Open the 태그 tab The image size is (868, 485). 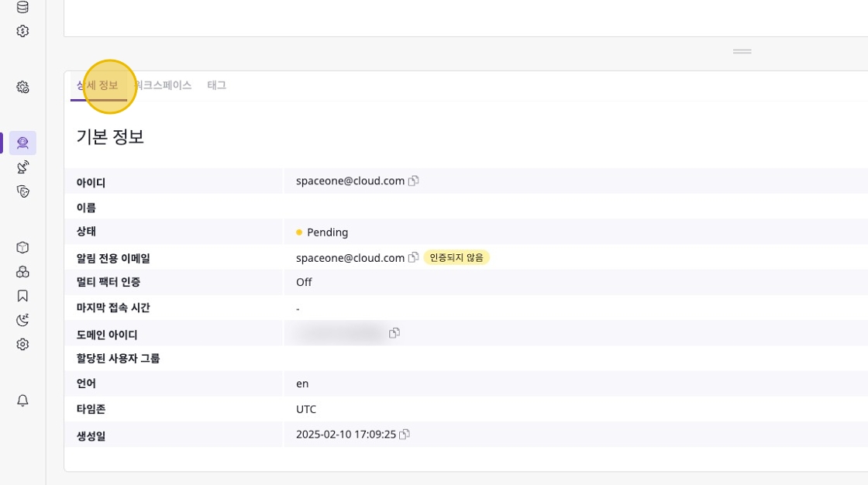pos(216,85)
